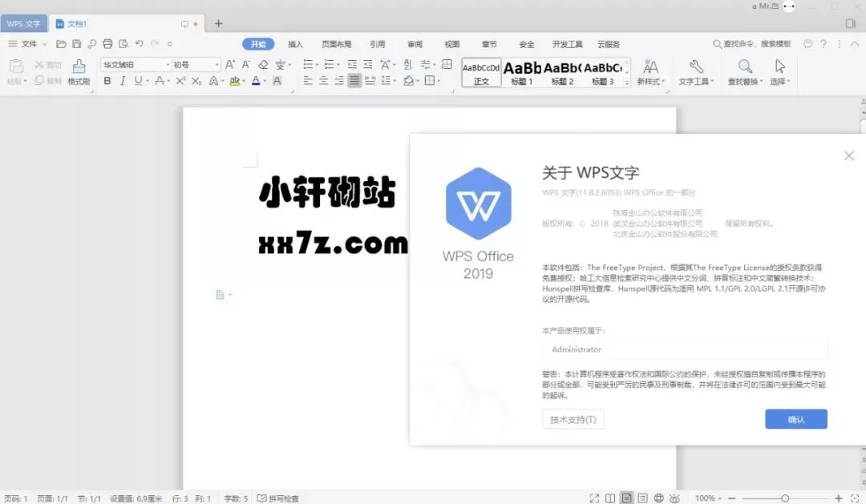The image size is (866, 504).
Task: Toggle Bold formatting
Action: click(x=107, y=81)
